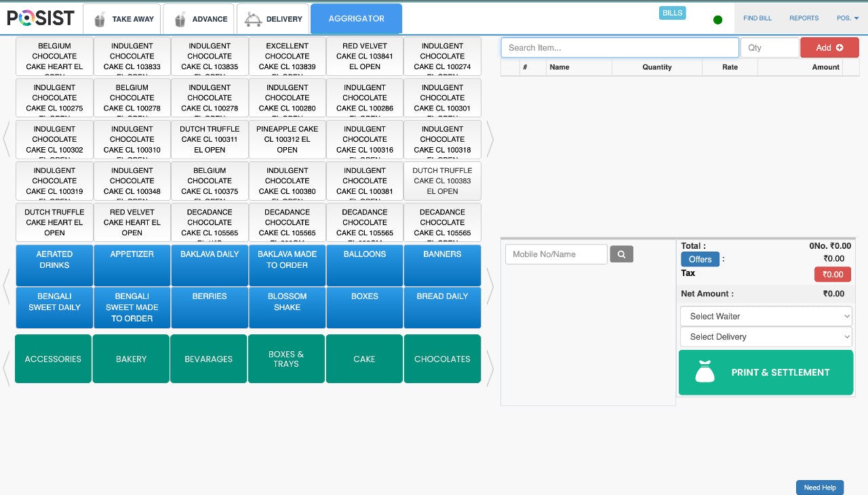The image size is (868, 495).
Task: Click the magnifier search button beside Mobile No/Name
Action: [621, 254]
